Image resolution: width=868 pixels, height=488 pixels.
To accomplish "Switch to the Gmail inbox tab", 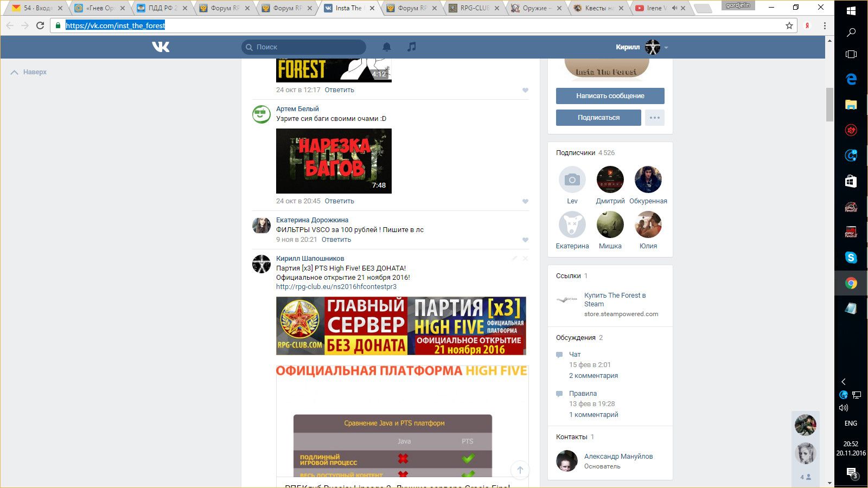I will coord(37,8).
